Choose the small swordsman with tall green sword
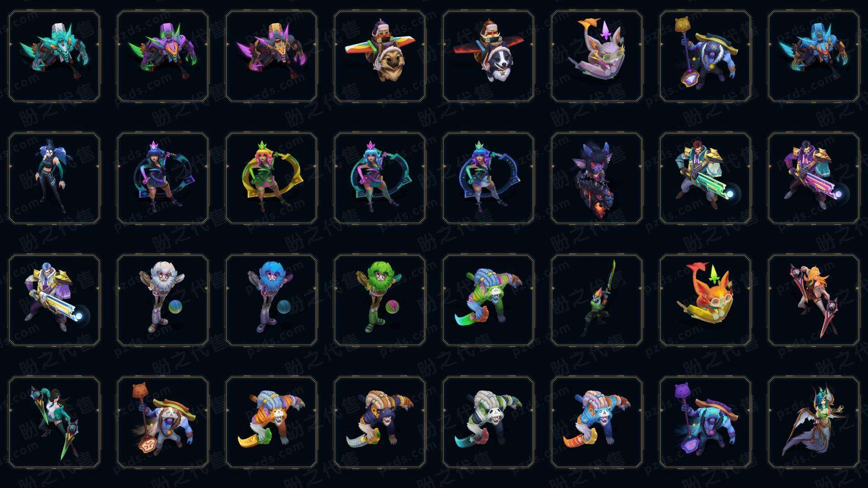Screen dimensions: 868x488 point(597,300)
